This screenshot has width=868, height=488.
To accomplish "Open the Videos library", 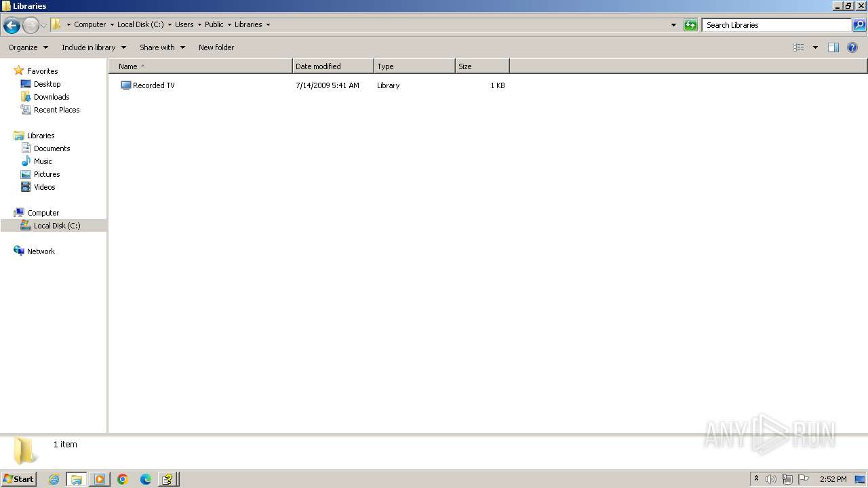I will pyautogui.click(x=44, y=187).
